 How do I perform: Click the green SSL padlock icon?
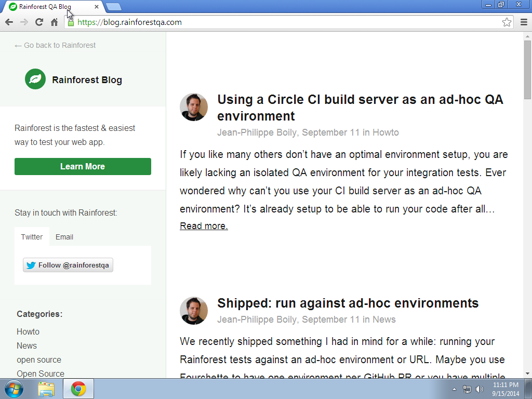coord(71,22)
